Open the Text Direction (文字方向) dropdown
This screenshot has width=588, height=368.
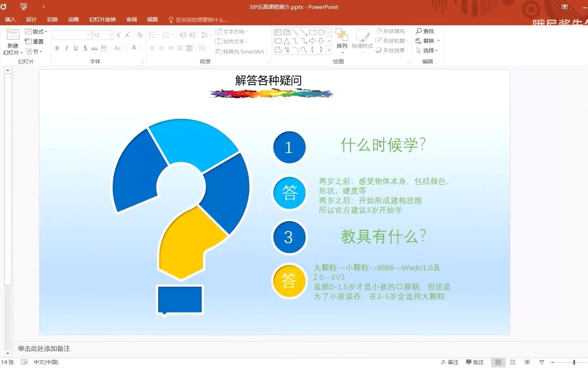pyautogui.click(x=231, y=31)
